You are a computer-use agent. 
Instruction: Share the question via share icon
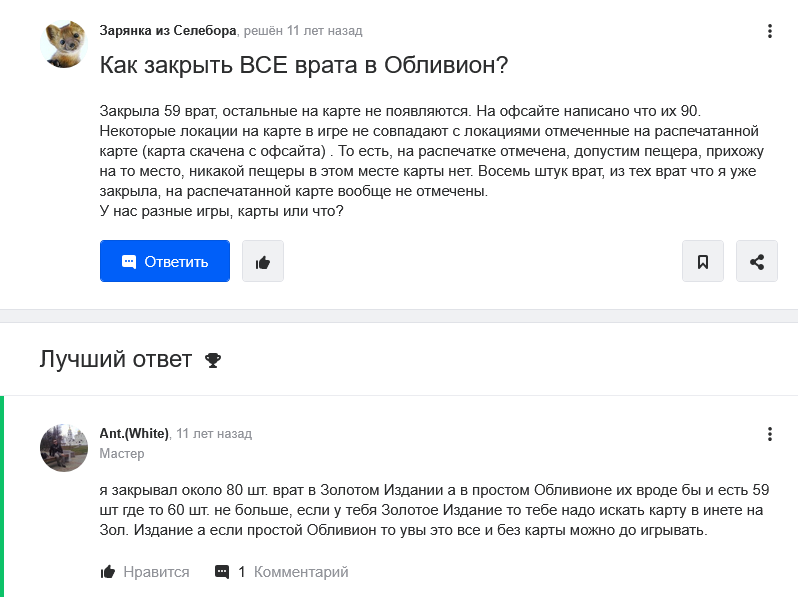[757, 261]
